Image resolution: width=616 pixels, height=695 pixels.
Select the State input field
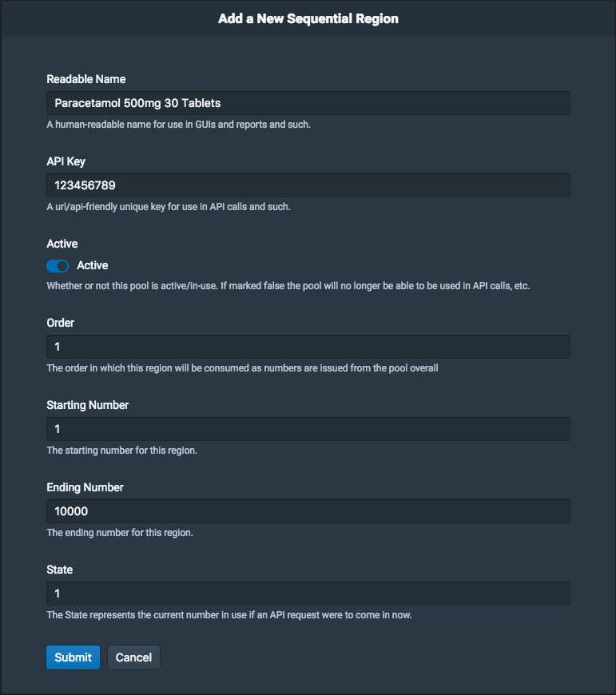308,594
